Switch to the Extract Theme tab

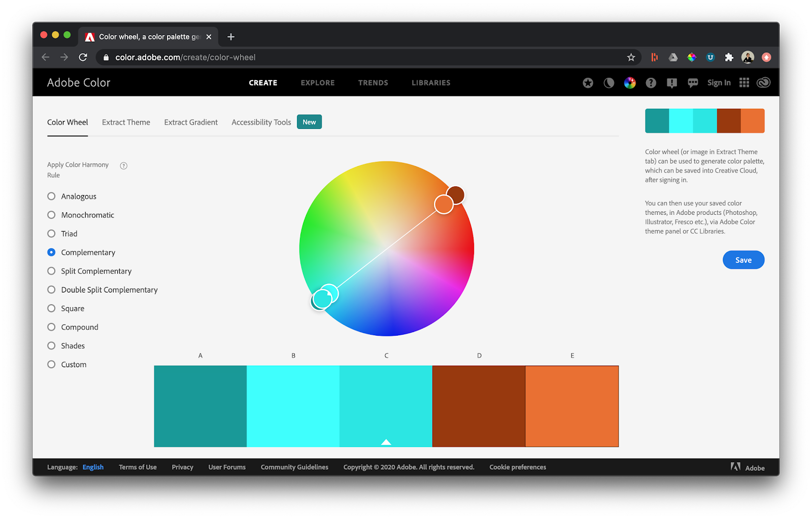click(126, 122)
